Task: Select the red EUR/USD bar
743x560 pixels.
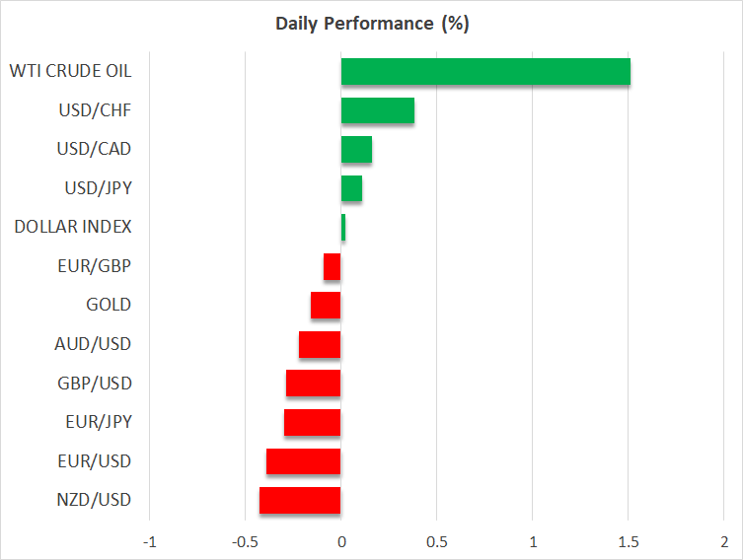Action: coord(304,461)
